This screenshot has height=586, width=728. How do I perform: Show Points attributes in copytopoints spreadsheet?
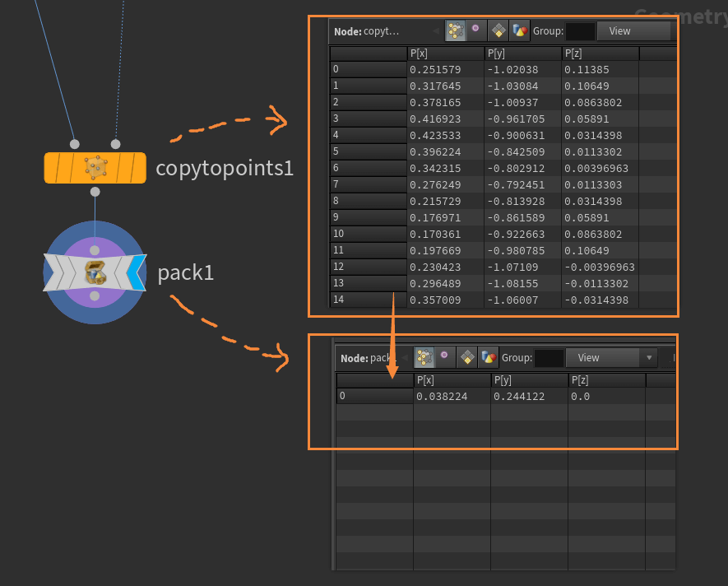(456, 31)
